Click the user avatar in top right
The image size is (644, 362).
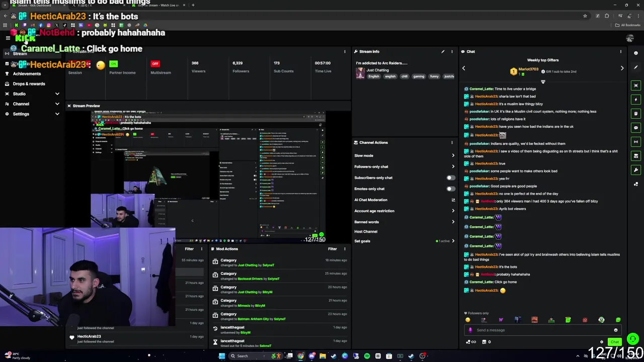pos(630,39)
